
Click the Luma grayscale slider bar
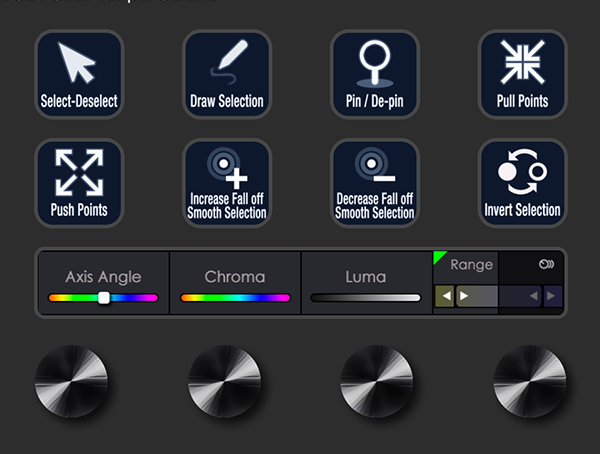click(365, 298)
